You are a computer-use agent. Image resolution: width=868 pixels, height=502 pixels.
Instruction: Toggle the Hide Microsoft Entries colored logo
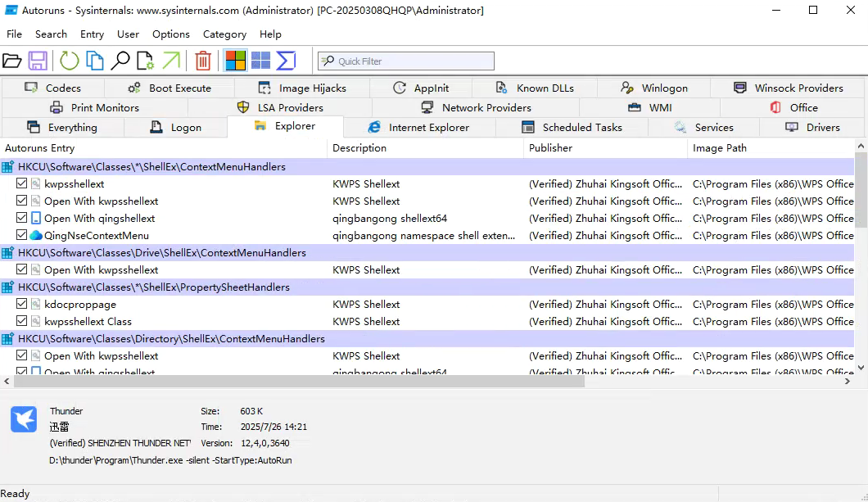[x=235, y=61]
